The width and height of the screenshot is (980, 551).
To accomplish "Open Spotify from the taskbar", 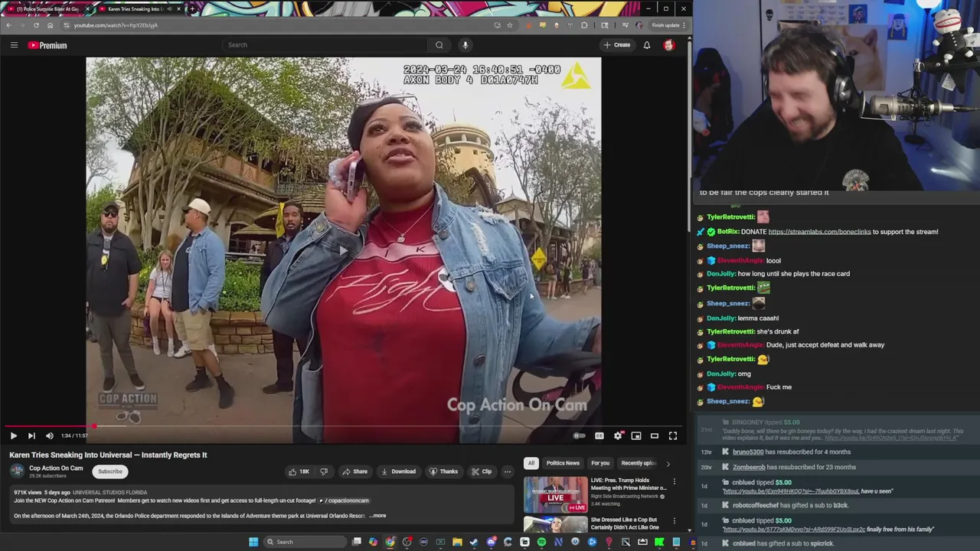I will pyautogui.click(x=541, y=542).
